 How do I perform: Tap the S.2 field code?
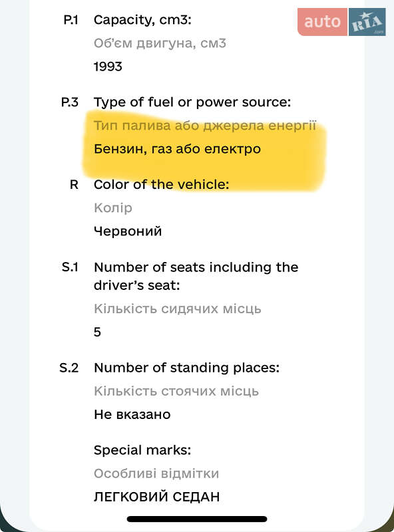pyautogui.click(x=69, y=368)
